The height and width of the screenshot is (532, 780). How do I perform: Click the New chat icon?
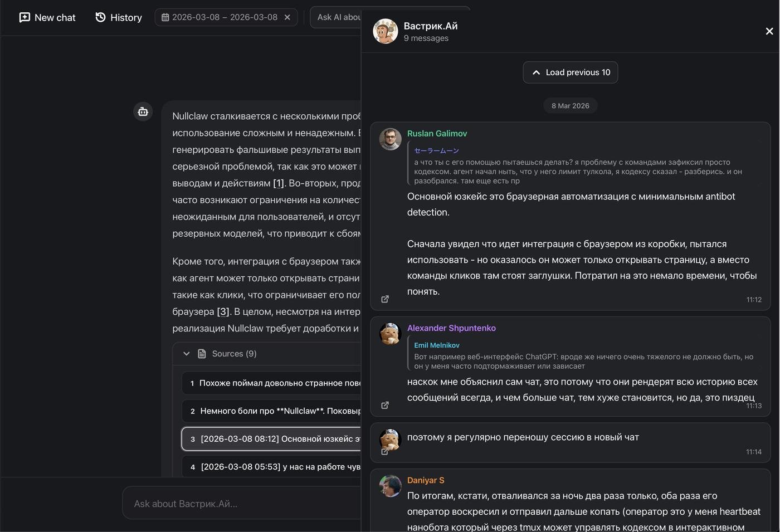coord(25,17)
